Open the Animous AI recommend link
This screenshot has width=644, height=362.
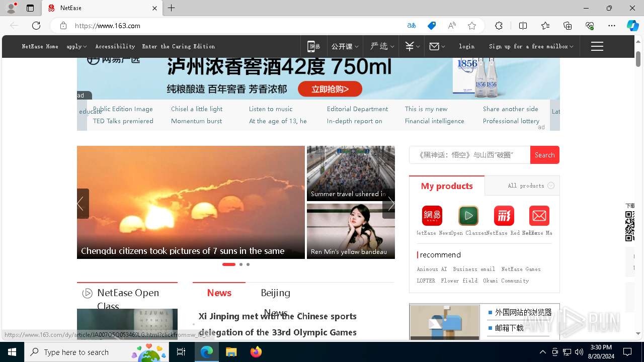(432, 269)
